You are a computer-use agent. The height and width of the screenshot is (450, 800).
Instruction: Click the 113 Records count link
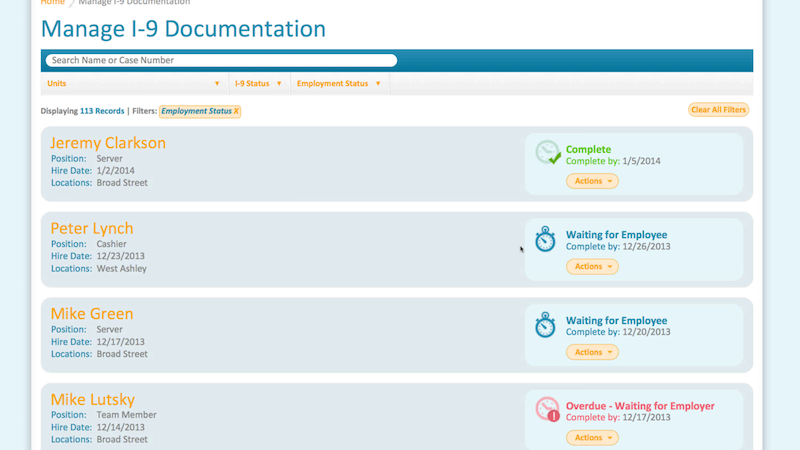pyautogui.click(x=102, y=111)
